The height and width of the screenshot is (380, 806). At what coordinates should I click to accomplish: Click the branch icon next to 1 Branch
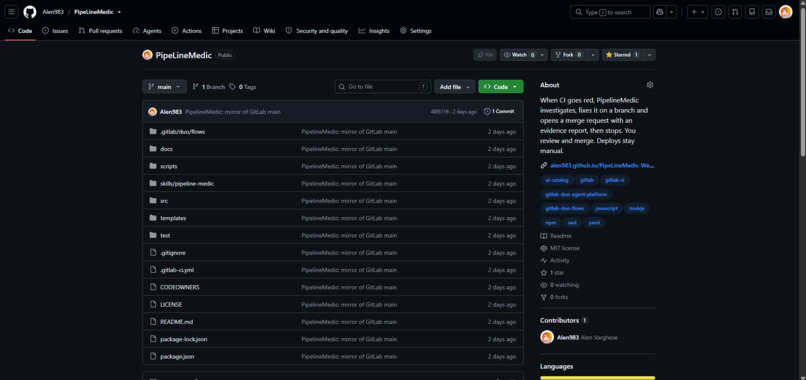coord(195,87)
